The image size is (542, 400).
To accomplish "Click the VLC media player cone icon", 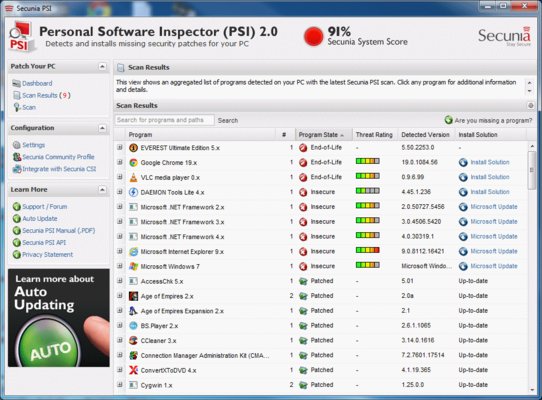I will pyautogui.click(x=133, y=178).
